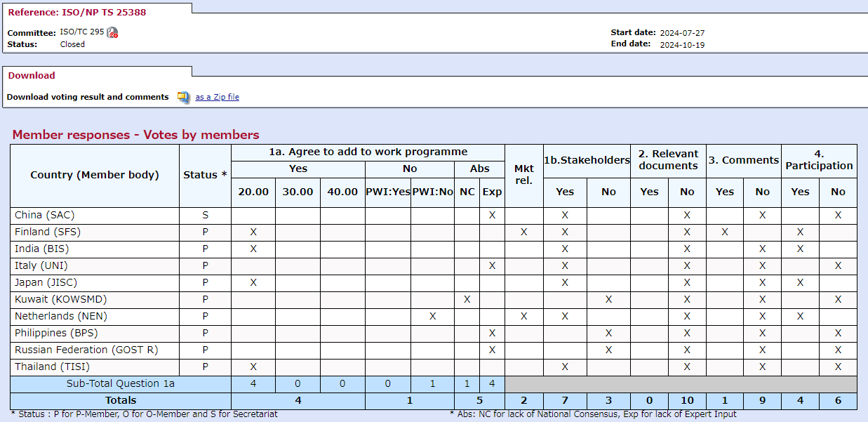868x422 pixels.
Task: Select the PWI:No column header
Action: pos(433,192)
